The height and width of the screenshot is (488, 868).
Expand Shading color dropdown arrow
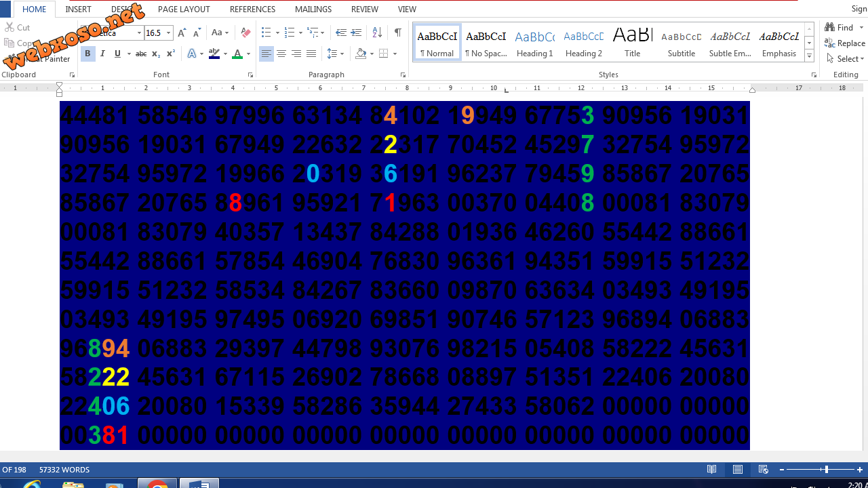pos(372,54)
